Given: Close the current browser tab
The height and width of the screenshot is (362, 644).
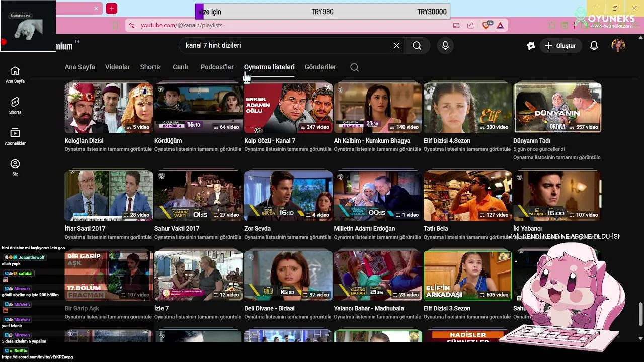Looking at the screenshot, I should click(x=96, y=9).
